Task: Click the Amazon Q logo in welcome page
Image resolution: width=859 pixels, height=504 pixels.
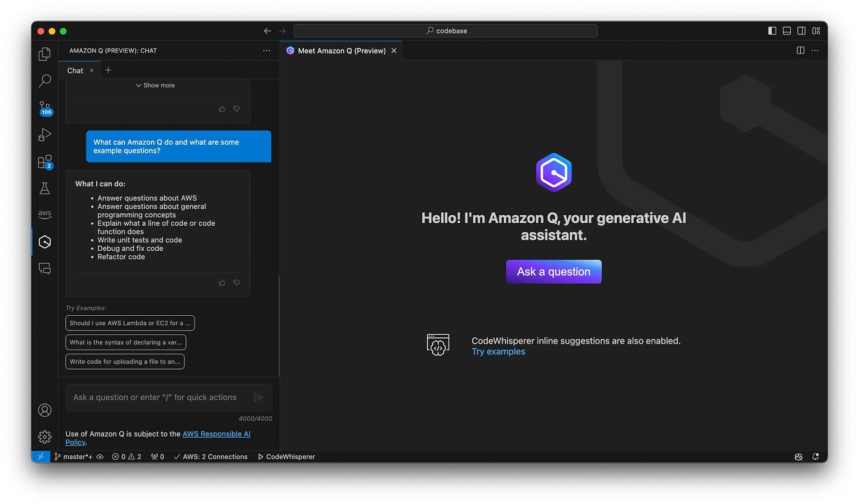Action: click(x=553, y=172)
